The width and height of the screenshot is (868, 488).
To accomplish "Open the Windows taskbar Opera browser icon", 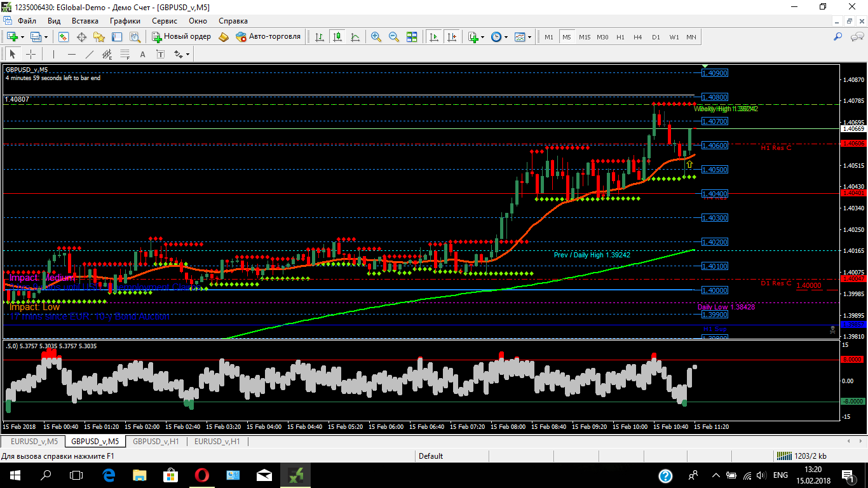I will [x=202, y=475].
